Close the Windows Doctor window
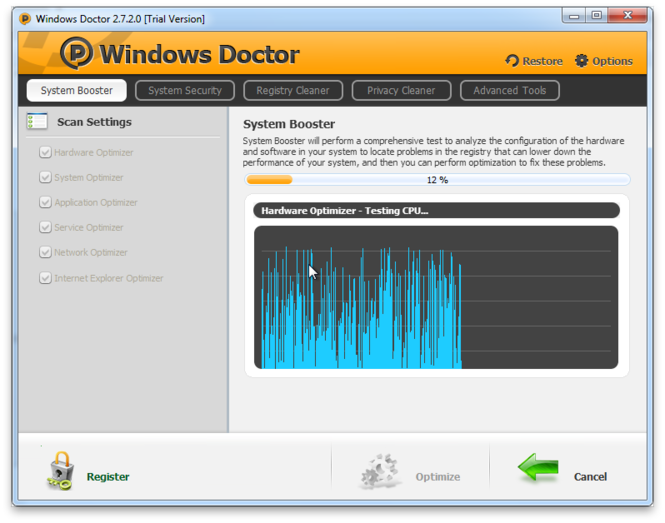This screenshot has height=523, width=665. coord(628,16)
